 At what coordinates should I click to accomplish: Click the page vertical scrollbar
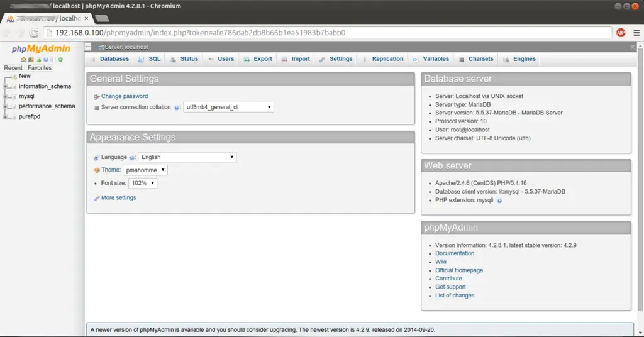click(640, 180)
